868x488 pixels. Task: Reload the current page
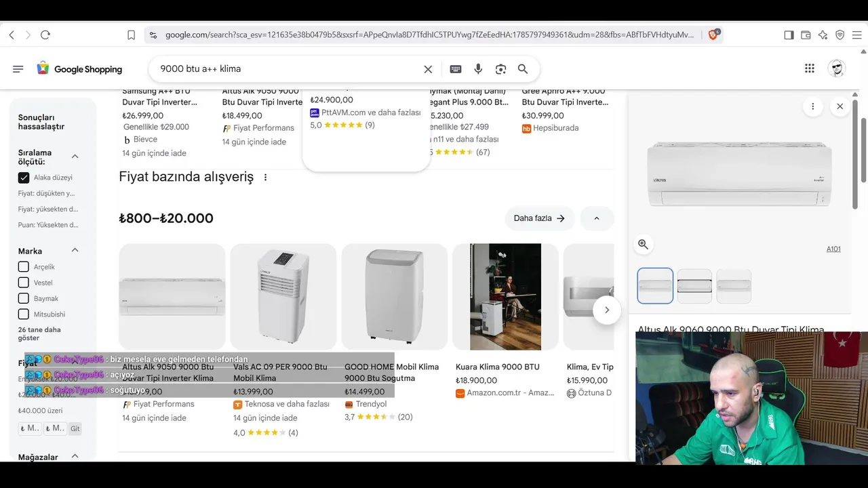tap(45, 35)
